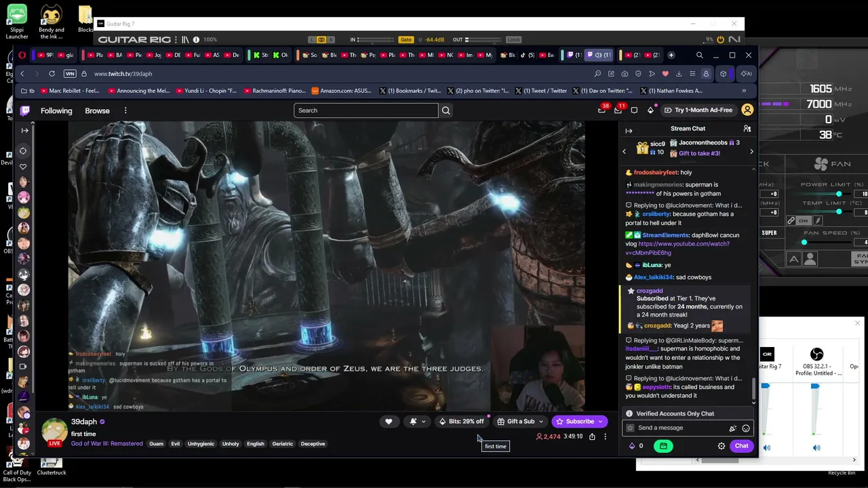This screenshot has height=488, width=868.
Task: Open the user avatar account menu
Action: coord(747,110)
